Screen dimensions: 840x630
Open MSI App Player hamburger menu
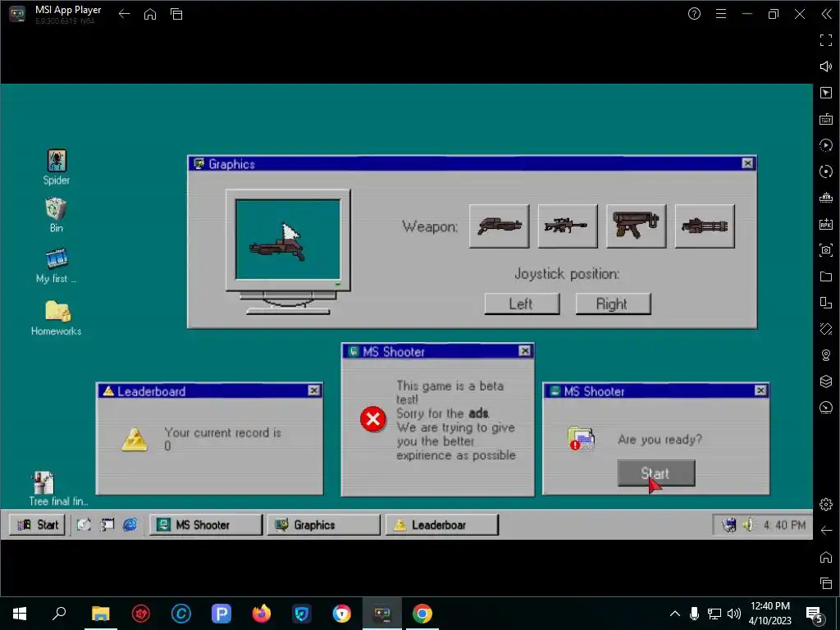721,14
